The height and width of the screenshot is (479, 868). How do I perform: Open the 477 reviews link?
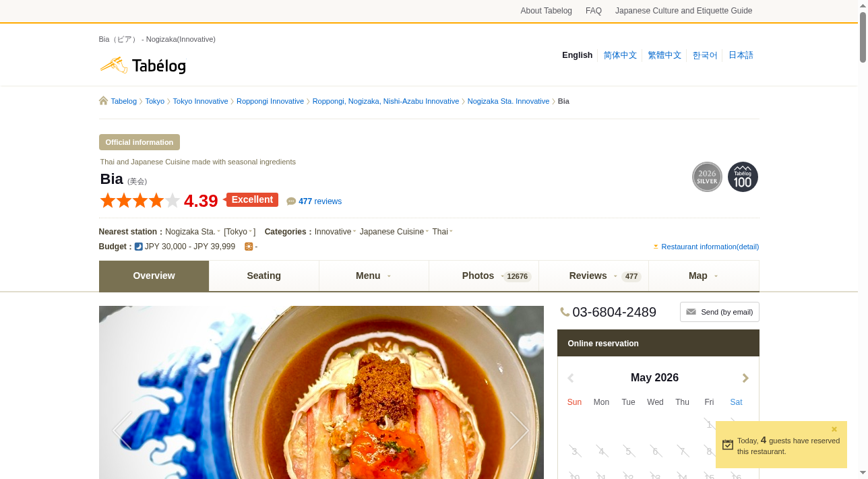pos(320,201)
